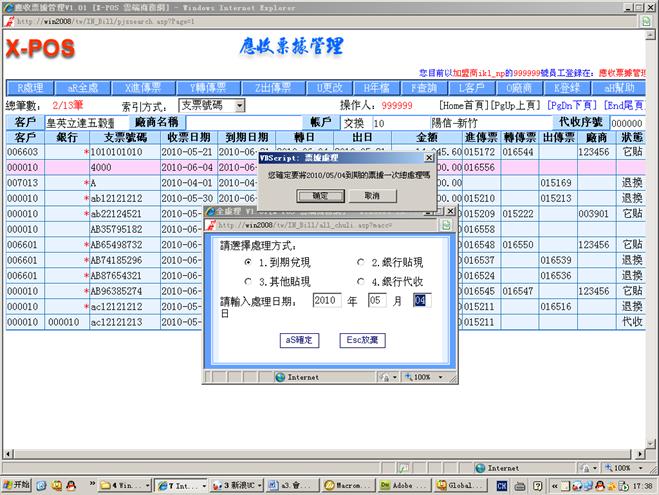Expand the zoom 100% dropdown in popup status bar
This screenshot has height=495, width=659.
click(423, 377)
